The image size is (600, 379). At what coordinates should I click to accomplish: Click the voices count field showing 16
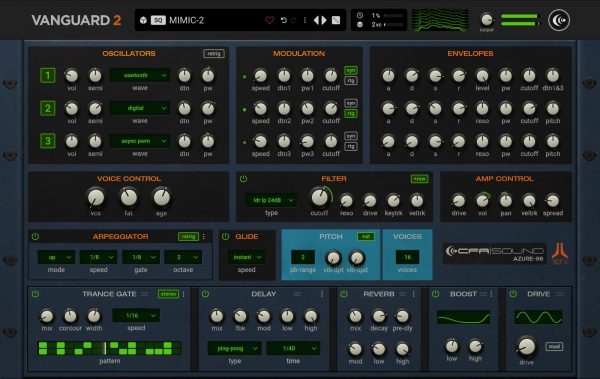click(407, 257)
